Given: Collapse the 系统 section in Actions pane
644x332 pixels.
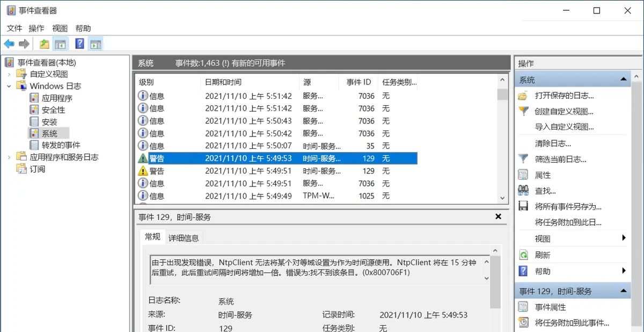Looking at the screenshot, I should click(x=624, y=79).
